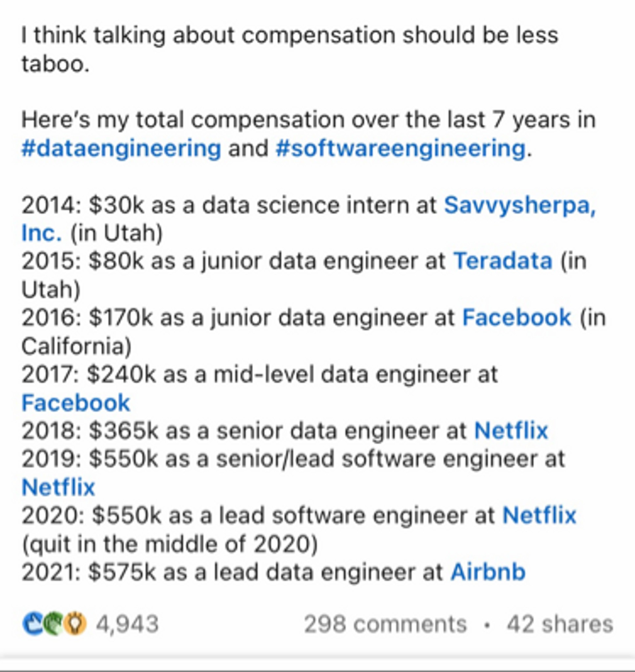Visit the Savvysherpa, company page link
The image size is (635, 672).
click(520, 205)
